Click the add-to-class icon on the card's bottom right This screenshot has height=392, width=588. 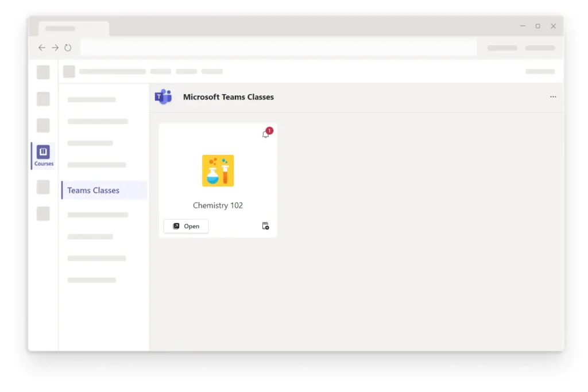[265, 226]
